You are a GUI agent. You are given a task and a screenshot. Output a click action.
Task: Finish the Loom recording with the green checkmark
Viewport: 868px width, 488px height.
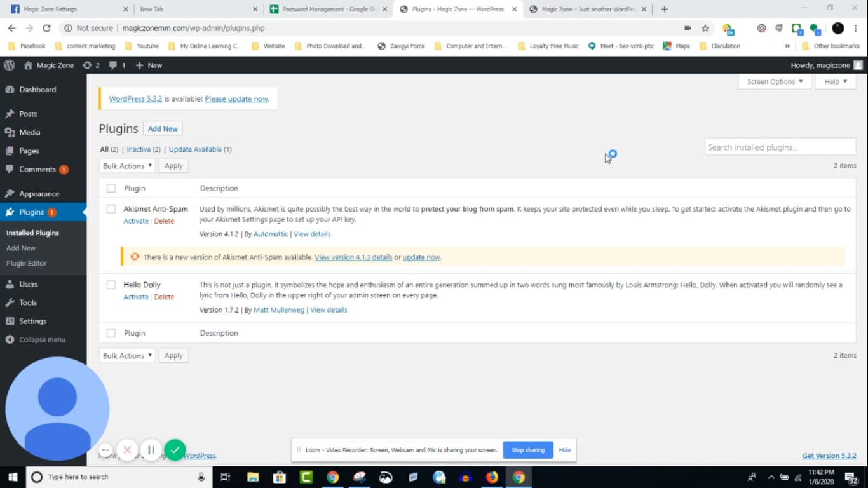(x=175, y=450)
